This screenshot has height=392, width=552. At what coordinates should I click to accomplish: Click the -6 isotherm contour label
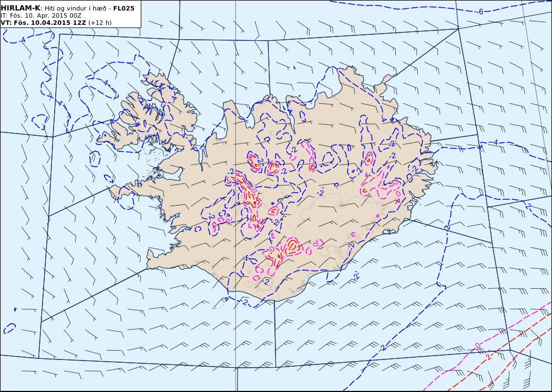(x=480, y=12)
